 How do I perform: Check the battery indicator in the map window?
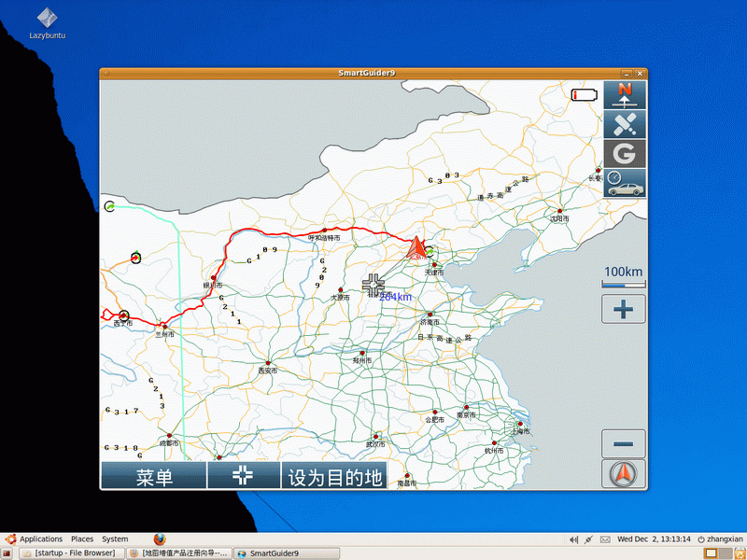(584, 93)
